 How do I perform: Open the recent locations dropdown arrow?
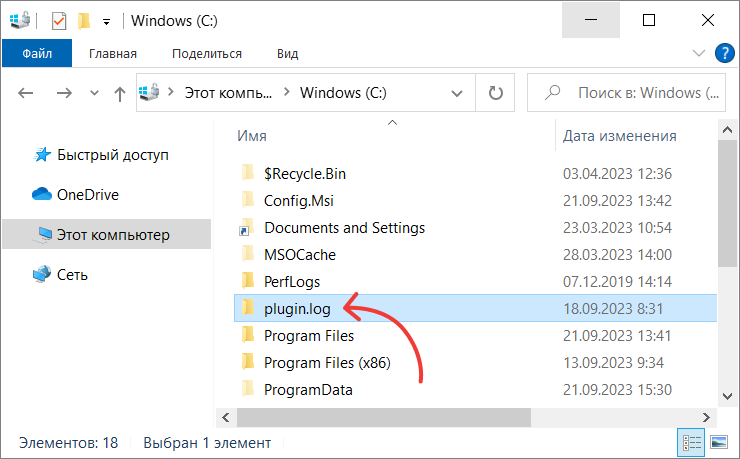(94, 93)
